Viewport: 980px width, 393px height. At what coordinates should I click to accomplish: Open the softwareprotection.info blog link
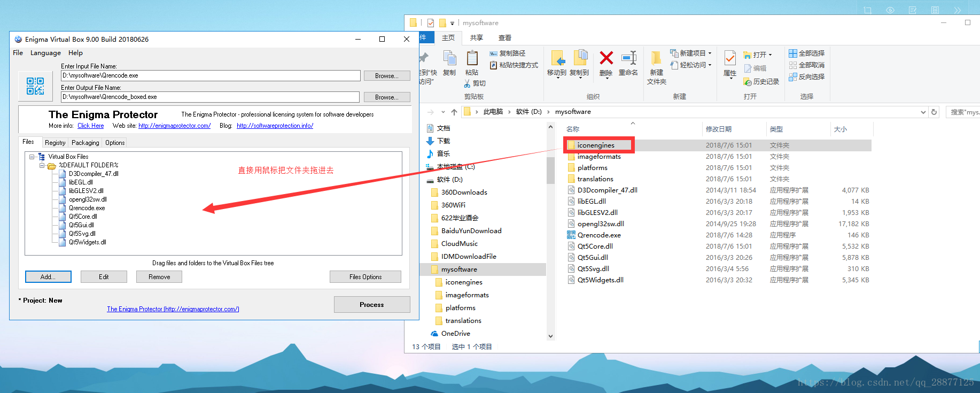pos(275,126)
